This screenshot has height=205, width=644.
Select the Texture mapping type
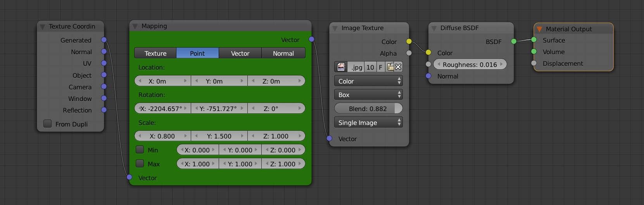(155, 53)
